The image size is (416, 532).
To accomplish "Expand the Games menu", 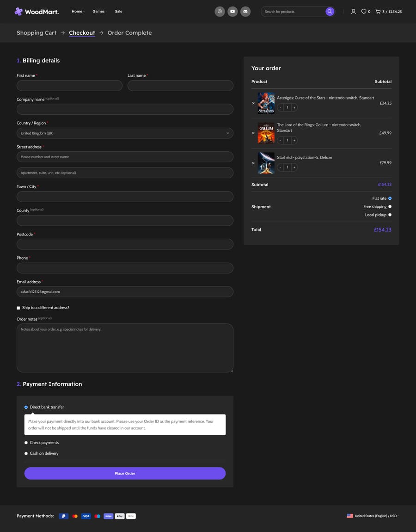I will click(100, 12).
